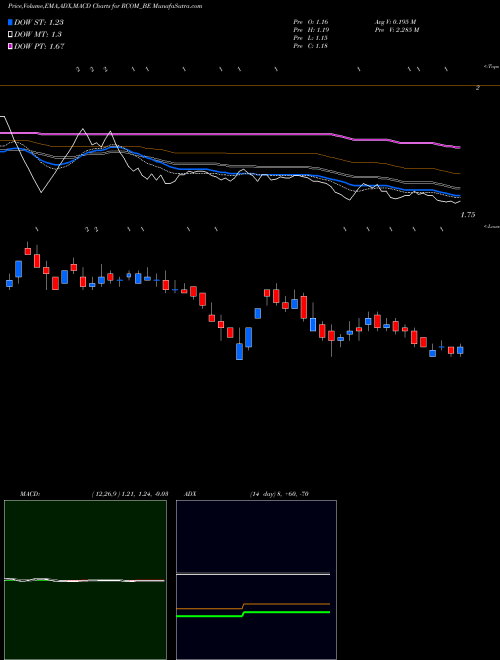The image size is (500, 660).
Task: Click the '2' price axis label
Action: 478,88
